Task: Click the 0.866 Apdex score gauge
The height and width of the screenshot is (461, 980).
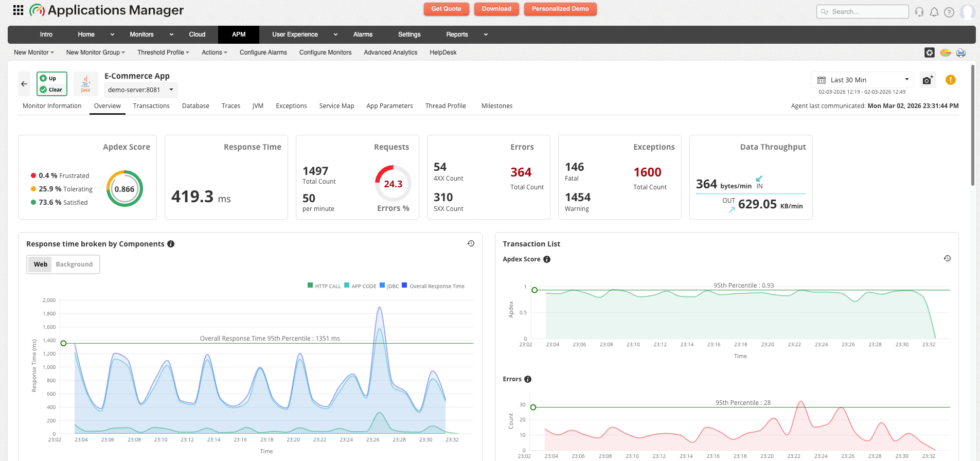Action: (x=124, y=189)
